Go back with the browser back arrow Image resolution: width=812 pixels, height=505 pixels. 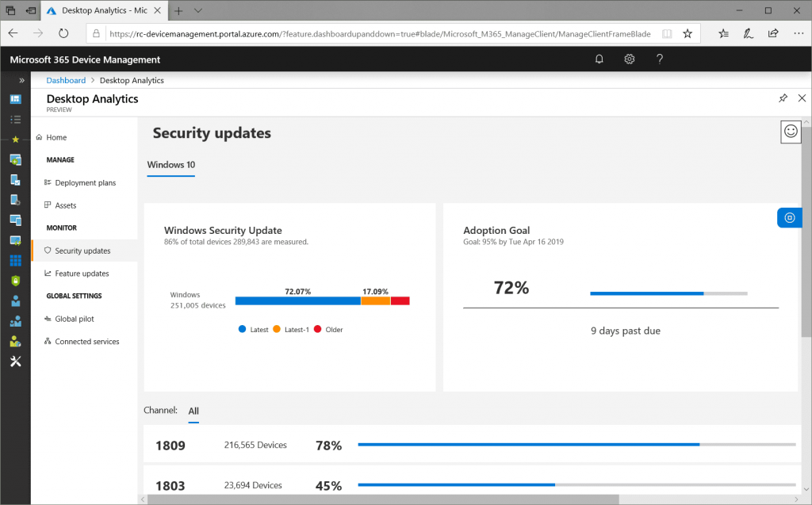13,33
